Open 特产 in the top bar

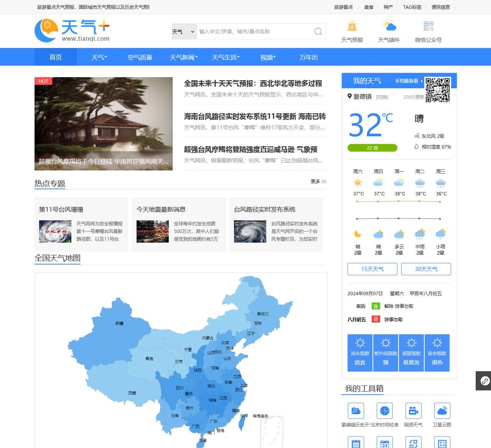click(x=388, y=7)
